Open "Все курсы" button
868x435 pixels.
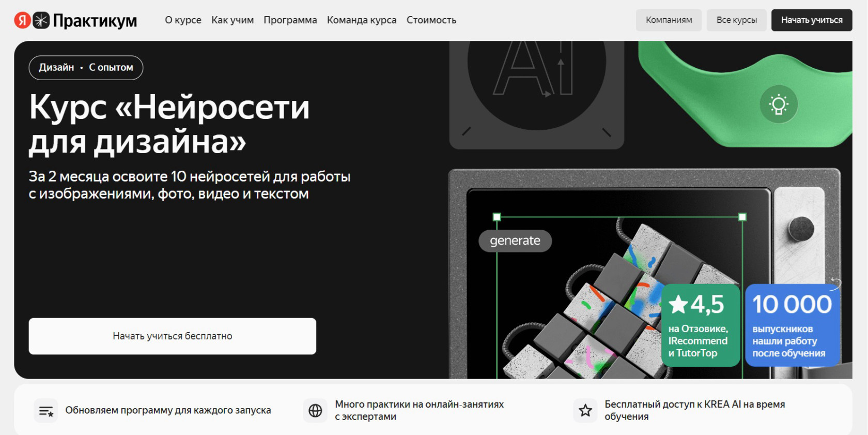click(737, 20)
